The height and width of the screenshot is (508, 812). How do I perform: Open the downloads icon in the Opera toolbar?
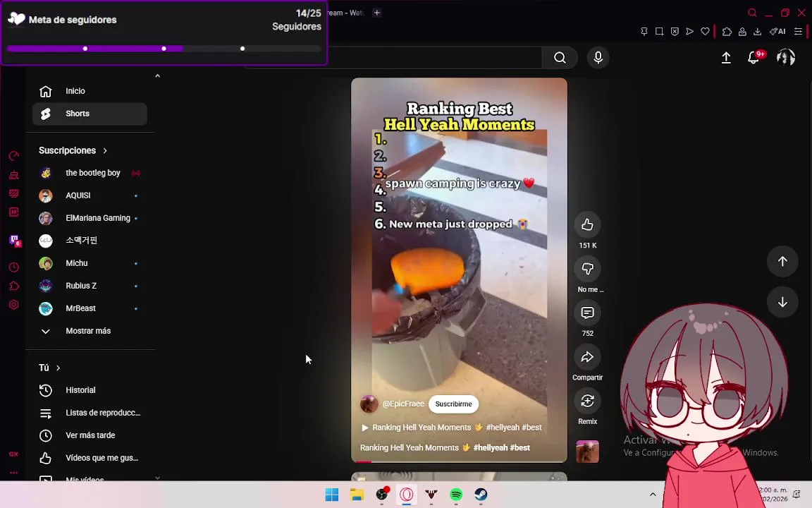click(x=757, y=32)
